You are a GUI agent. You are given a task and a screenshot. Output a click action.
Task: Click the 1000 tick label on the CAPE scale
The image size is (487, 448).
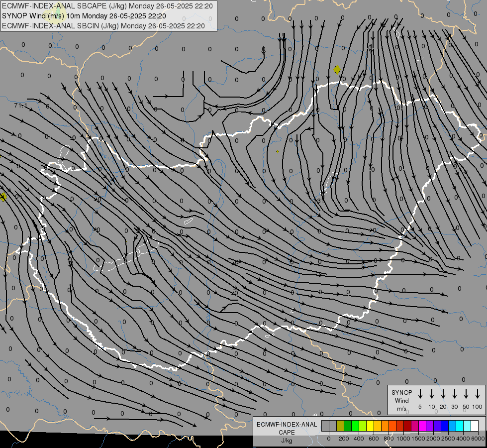pyautogui.click(x=403, y=439)
